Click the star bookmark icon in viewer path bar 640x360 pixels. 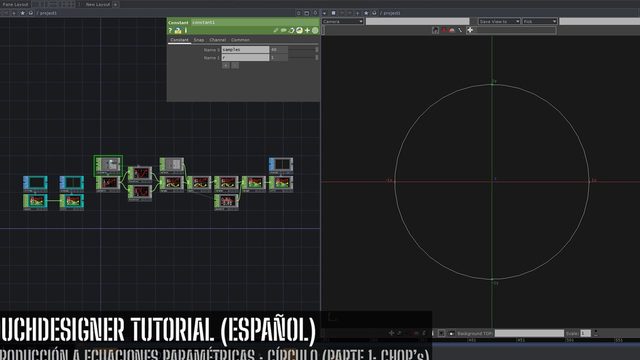pos(366,13)
